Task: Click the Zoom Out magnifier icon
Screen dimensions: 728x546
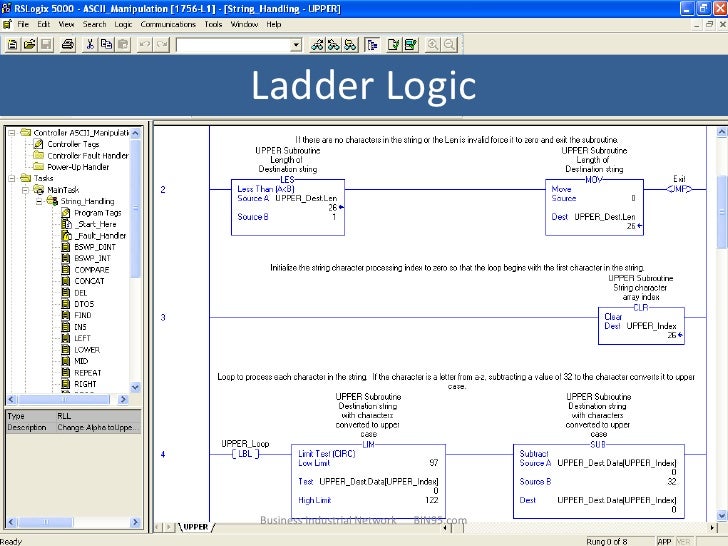Action: tap(449, 45)
